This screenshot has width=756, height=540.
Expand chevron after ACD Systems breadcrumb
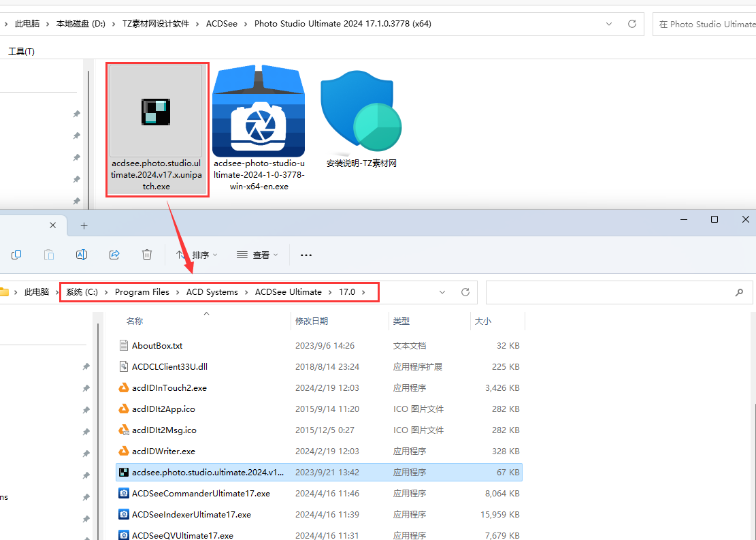pos(246,292)
